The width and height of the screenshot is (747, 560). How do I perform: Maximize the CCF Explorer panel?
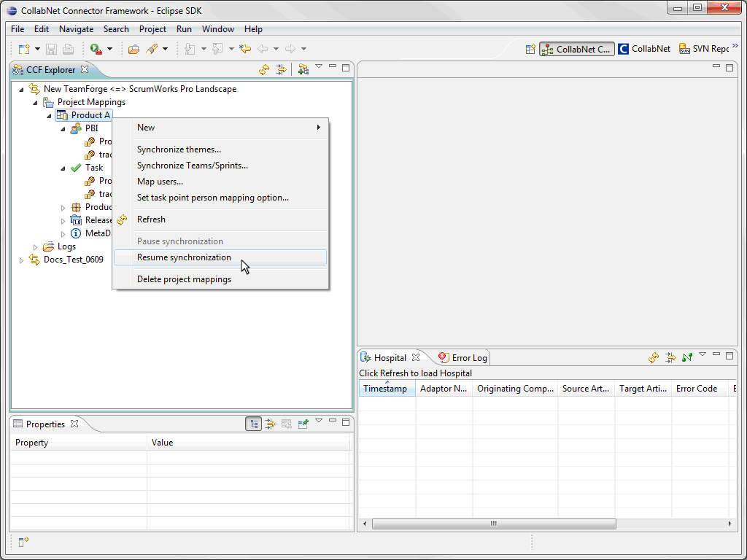pyautogui.click(x=346, y=68)
